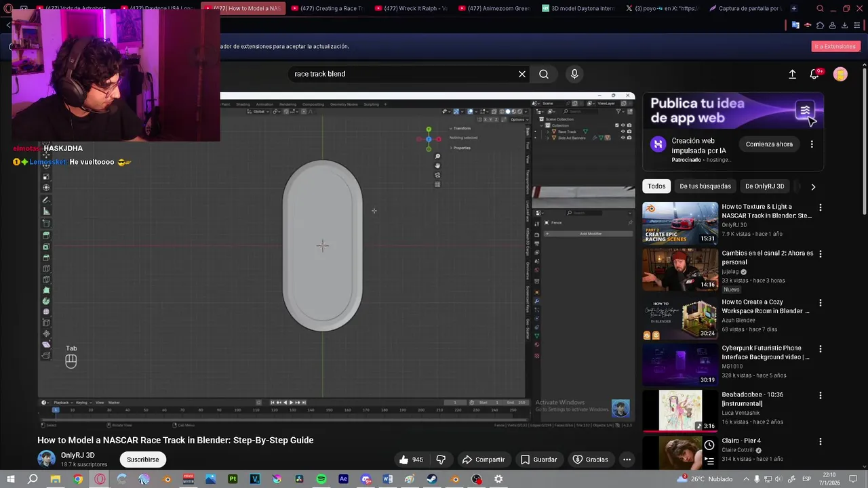Open the YouTube create upload icon
This screenshot has height=488, width=868.
792,74
